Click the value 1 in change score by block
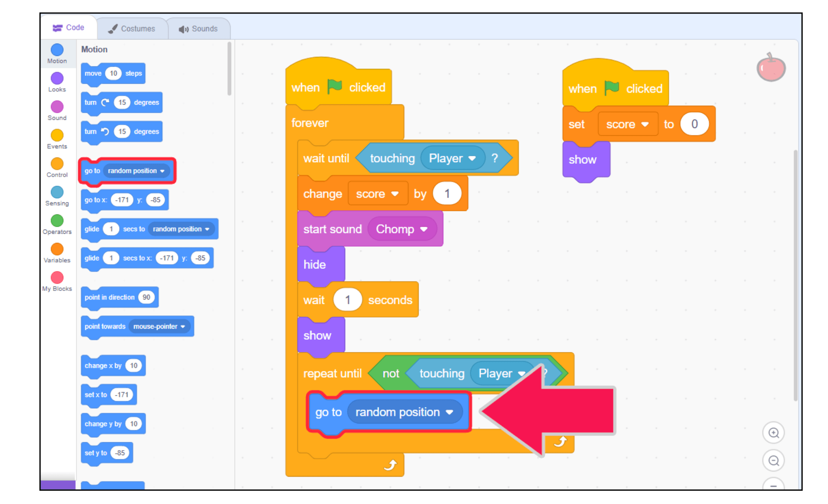This screenshot has height=504, width=828. 447,194
